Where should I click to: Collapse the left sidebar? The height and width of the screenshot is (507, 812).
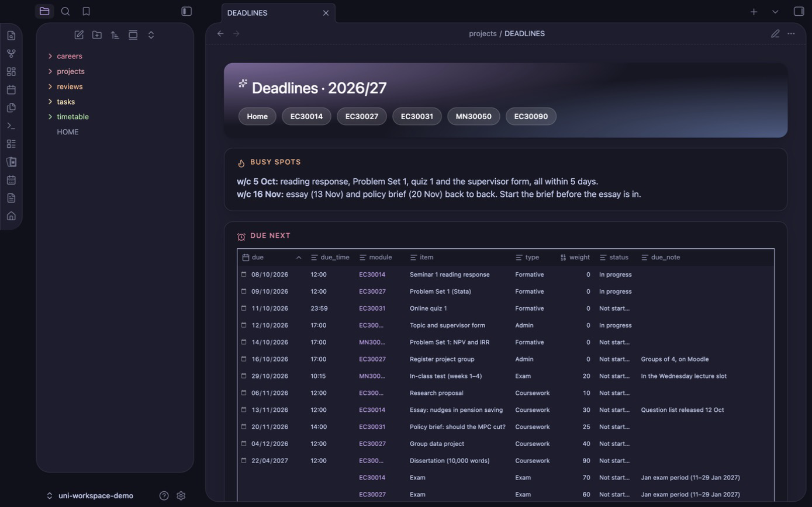(186, 11)
